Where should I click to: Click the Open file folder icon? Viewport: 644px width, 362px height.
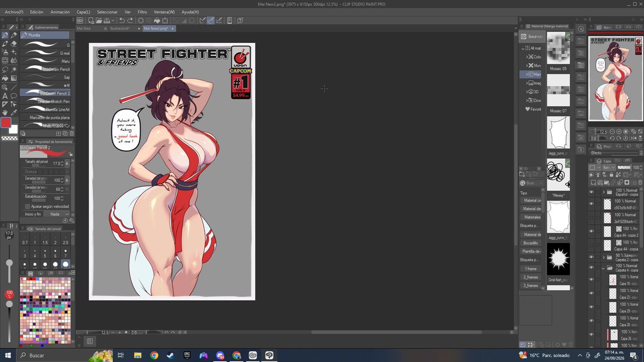pyautogui.click(x=99, y=20)
